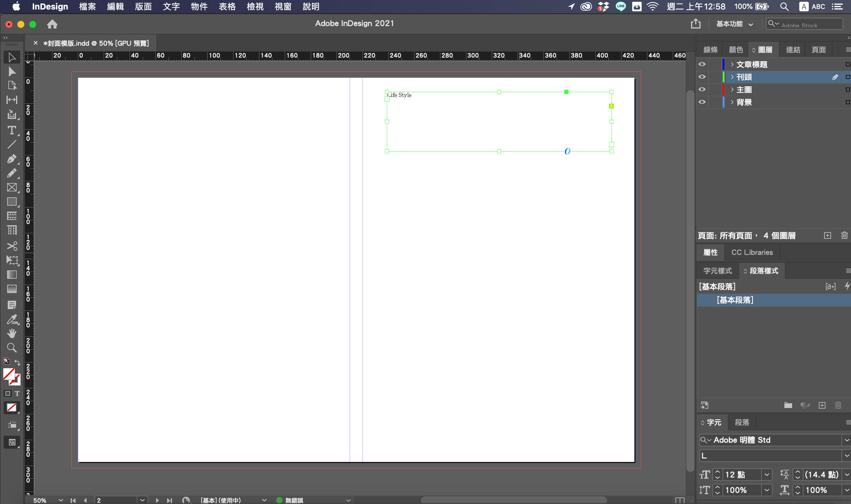Open the 文字 menu

171,7
